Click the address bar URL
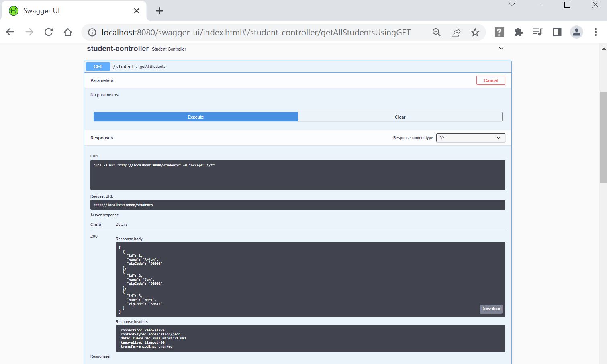607x364 pixels. click(x=256, y=33)
